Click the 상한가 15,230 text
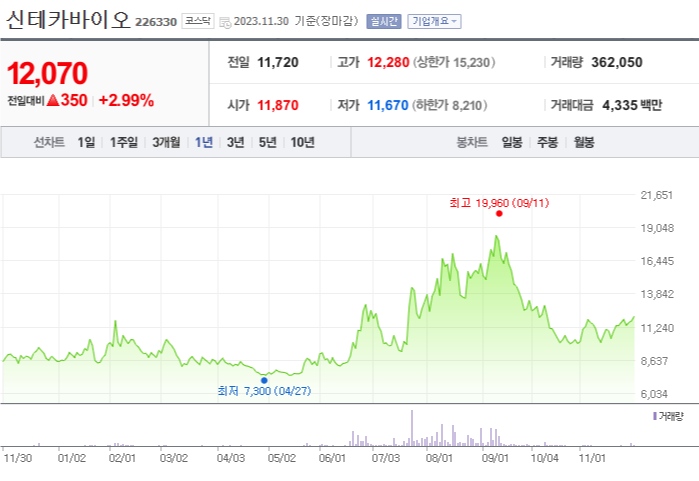Image resolution: width=699 pixels, height=481 pixels. [x=454, y=62]
